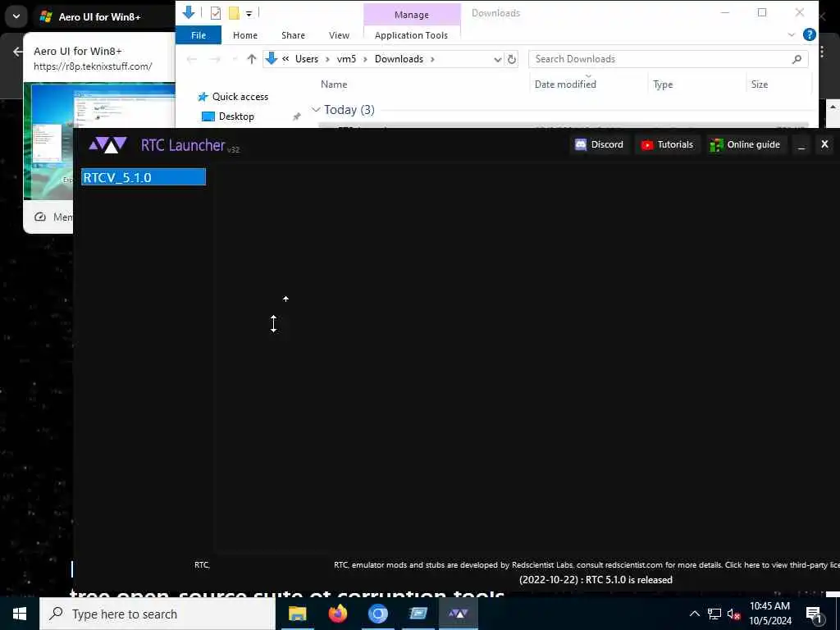Open Firefox from the taskbar
Image resolution: width=840 pixels, height=630 pixels.
click(x=337, y=614)
